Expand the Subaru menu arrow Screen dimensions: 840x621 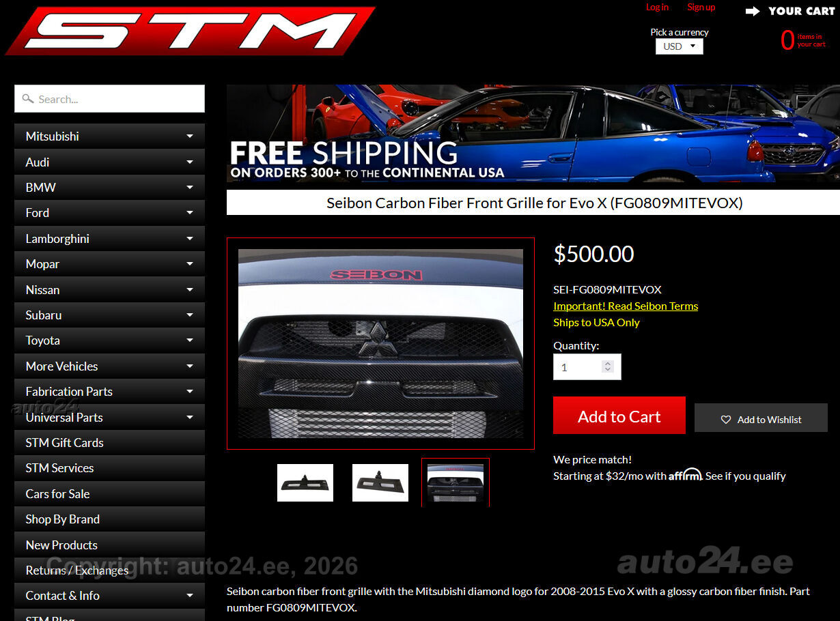(x=190, y=315)
